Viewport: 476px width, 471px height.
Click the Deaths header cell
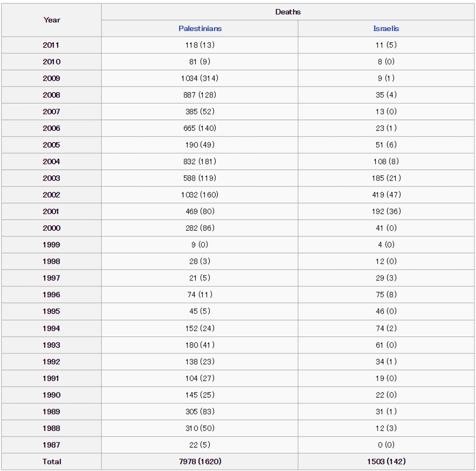(288, 12)
